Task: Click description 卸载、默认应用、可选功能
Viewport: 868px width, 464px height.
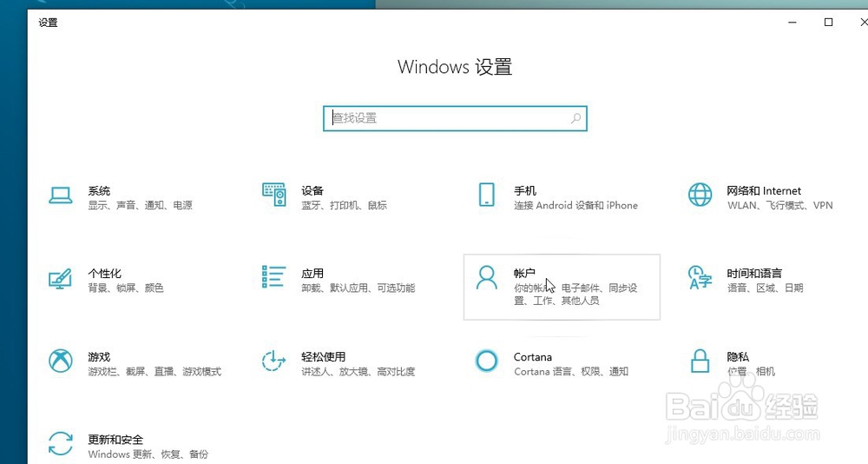Action: (x=358, y=288)
